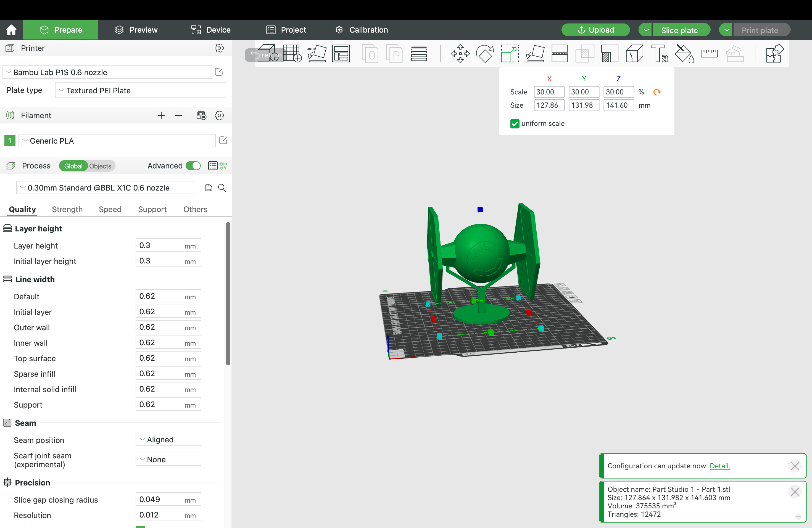Open Scarf joint seam dropdown
Viewport: 812px width, 528px height.
point(168,460)
